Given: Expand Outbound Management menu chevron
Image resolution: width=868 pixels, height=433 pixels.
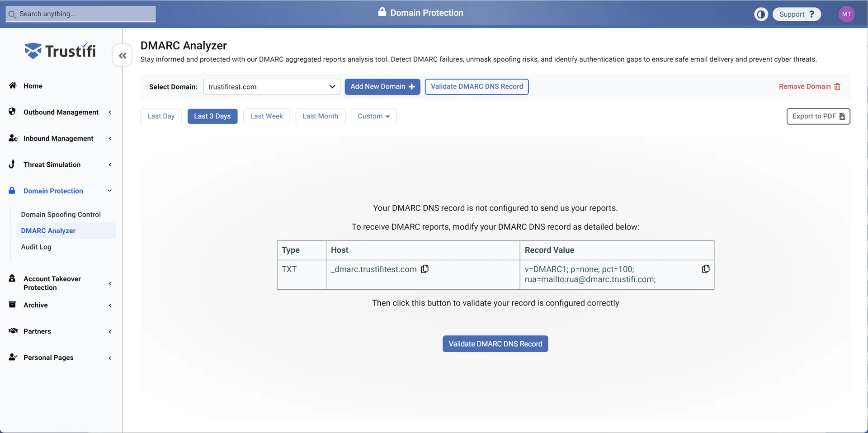Looking at the screenshot, I should coord(110,112).
